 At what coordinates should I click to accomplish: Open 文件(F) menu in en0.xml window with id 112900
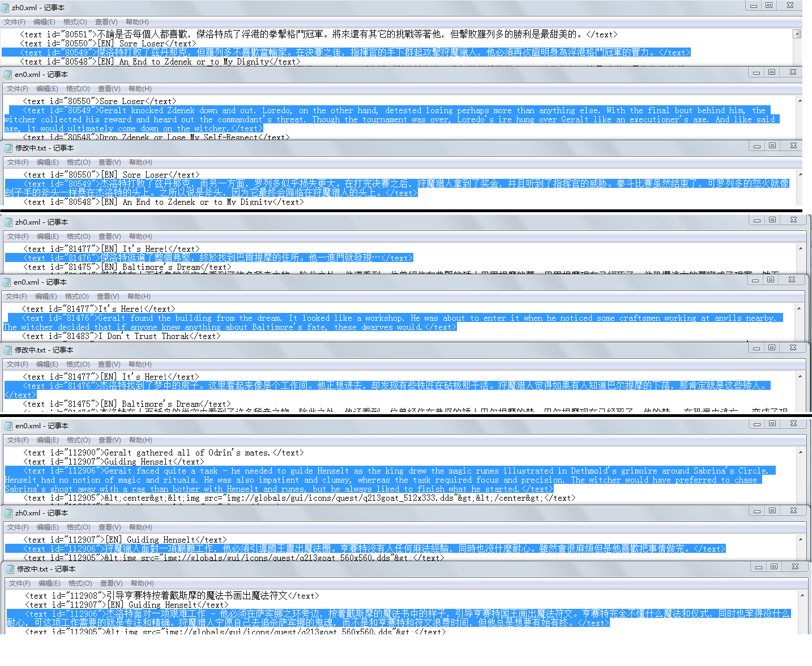18,440
